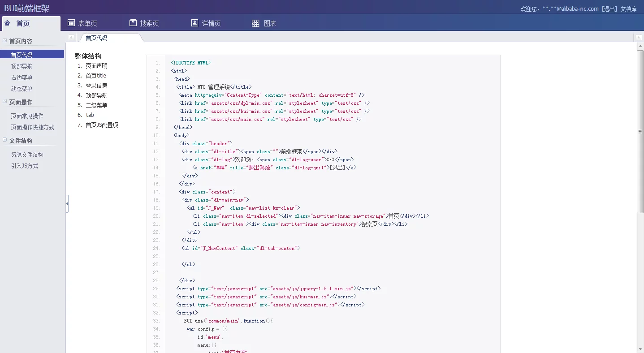Screen dimensions: 644x353
Task: Collapse the 首页内容 menu group
Action: [4, 40]
